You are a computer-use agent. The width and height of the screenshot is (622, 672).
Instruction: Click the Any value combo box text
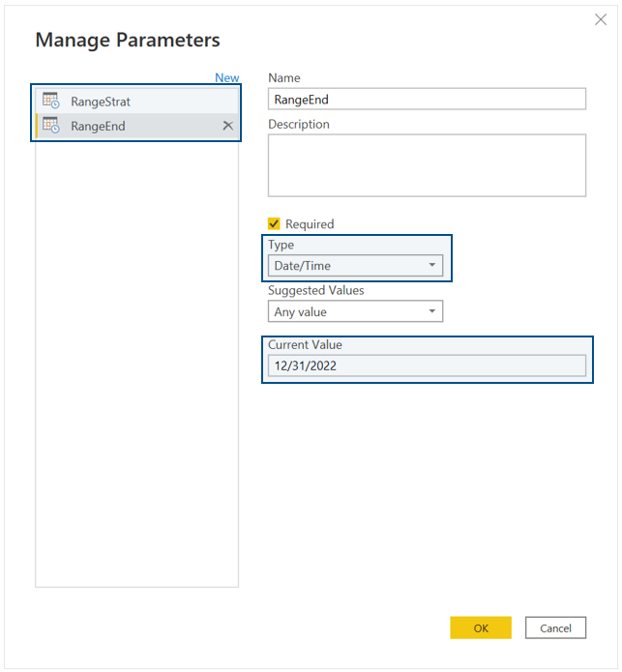[x=301, y=311]
